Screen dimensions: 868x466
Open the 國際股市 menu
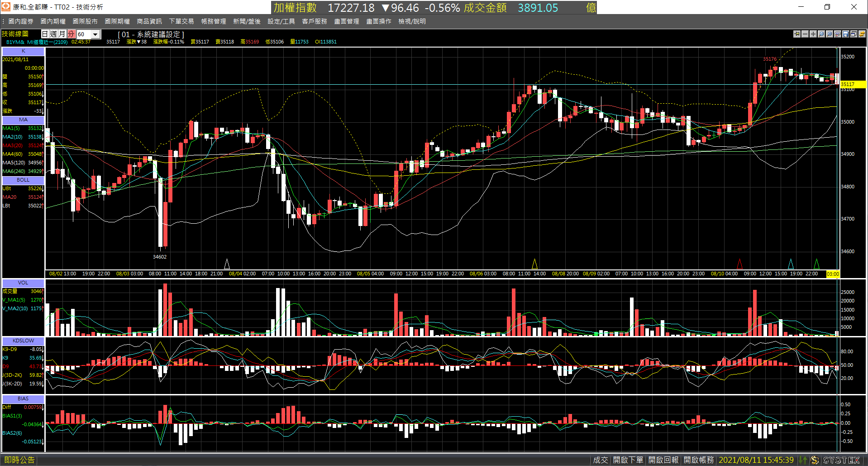point(85,21)
